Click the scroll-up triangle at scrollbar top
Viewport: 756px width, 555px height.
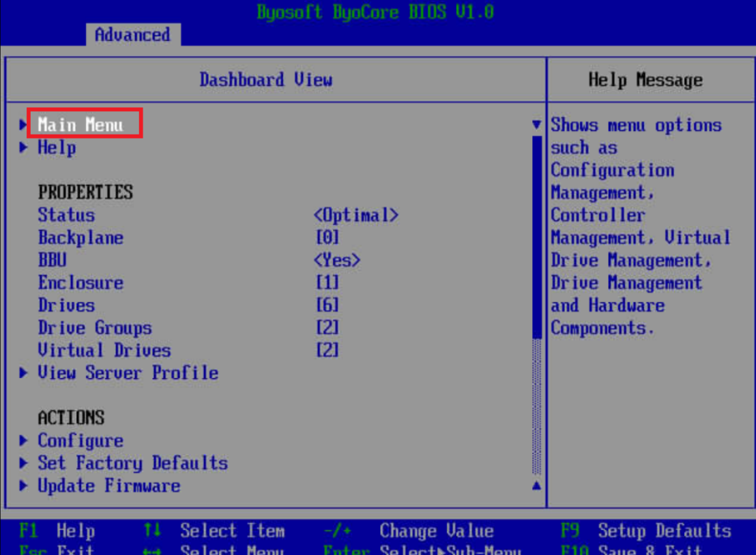pyautogui.click(x=536, y=125)
